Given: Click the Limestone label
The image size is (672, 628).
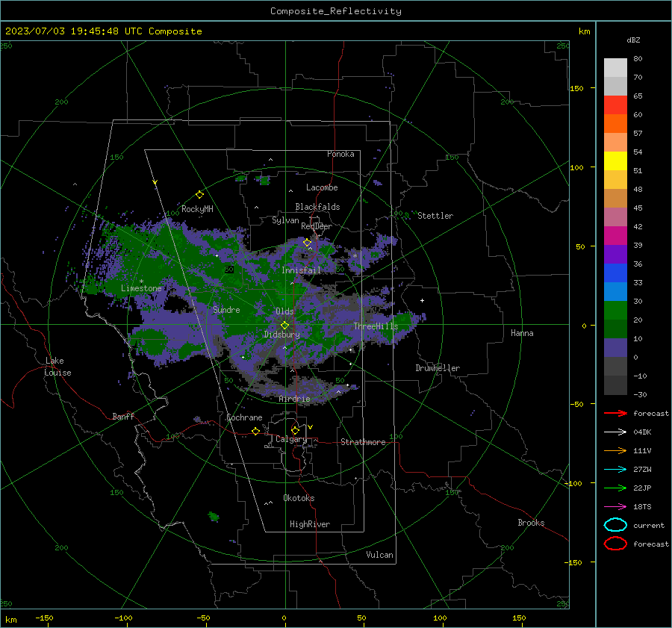Looking at the screenshot, I should 141,288.
